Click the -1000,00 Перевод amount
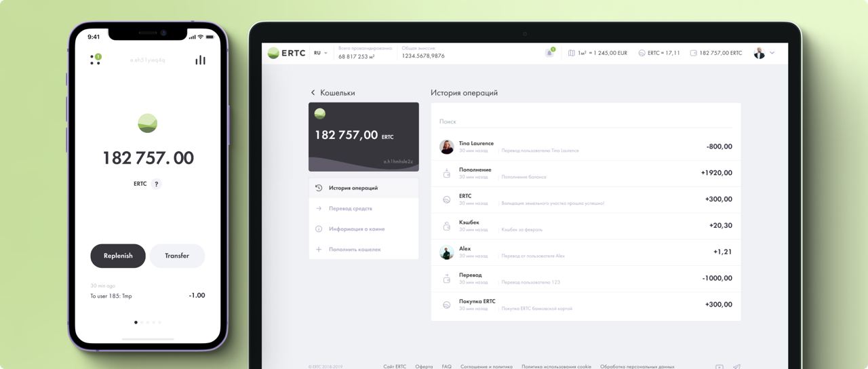This screenshot has height=369, width=868. (x=717, y=279)
